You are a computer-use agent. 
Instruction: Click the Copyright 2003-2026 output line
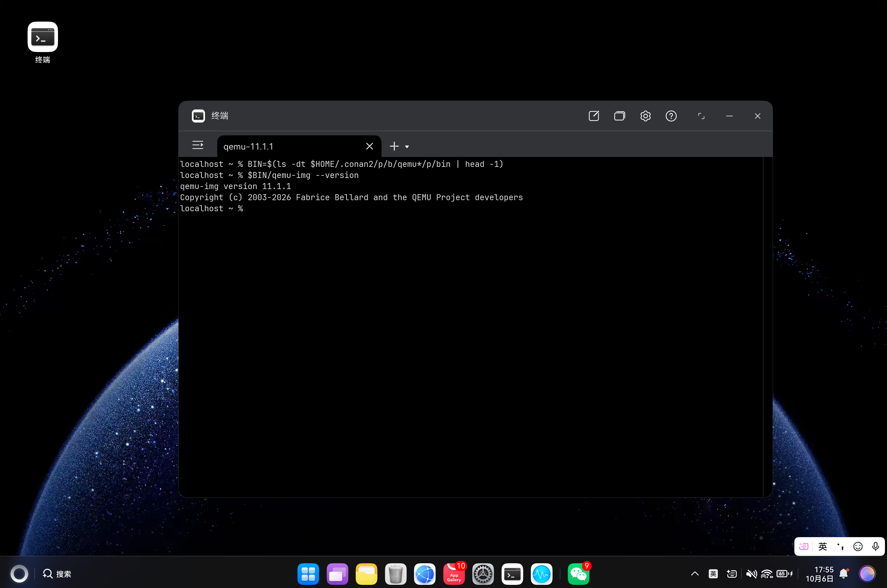click(x=351, y=197)
